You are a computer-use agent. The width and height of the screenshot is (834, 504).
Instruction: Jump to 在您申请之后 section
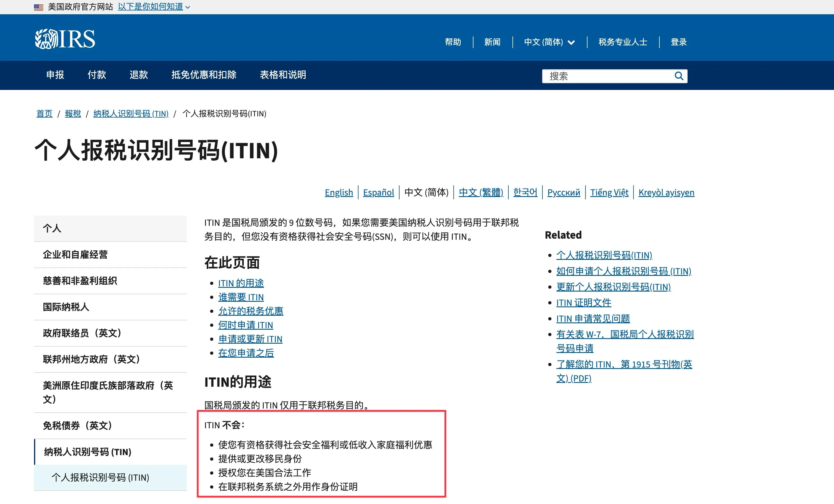pos(246,353)
